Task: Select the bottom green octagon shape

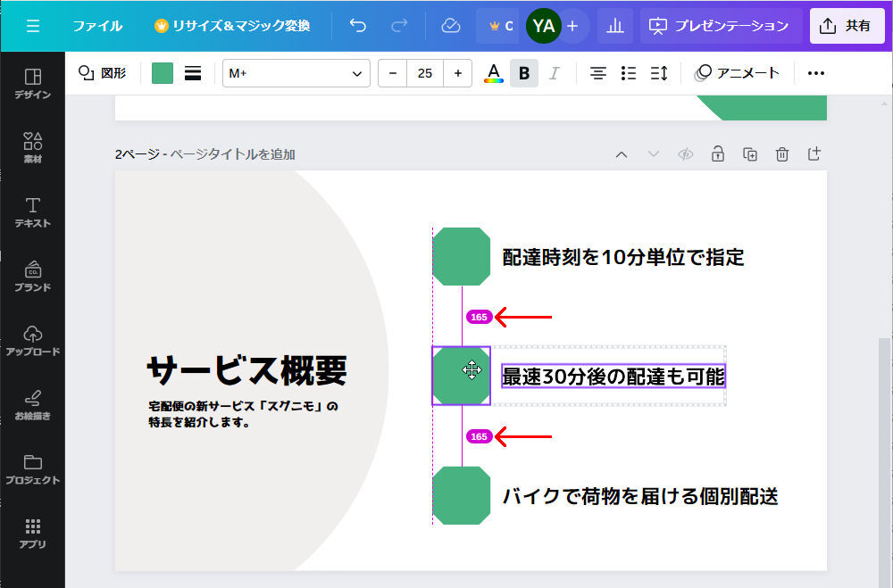Action: click(462, 495)
